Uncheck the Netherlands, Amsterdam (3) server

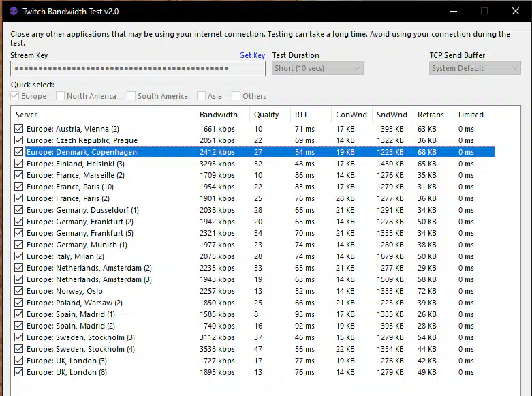click(19, 279)
